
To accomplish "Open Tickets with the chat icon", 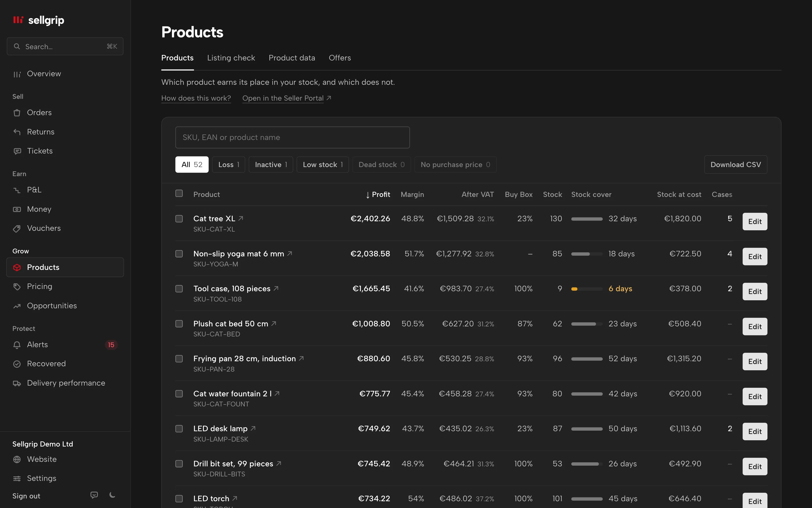I will [x=17, y=151].
